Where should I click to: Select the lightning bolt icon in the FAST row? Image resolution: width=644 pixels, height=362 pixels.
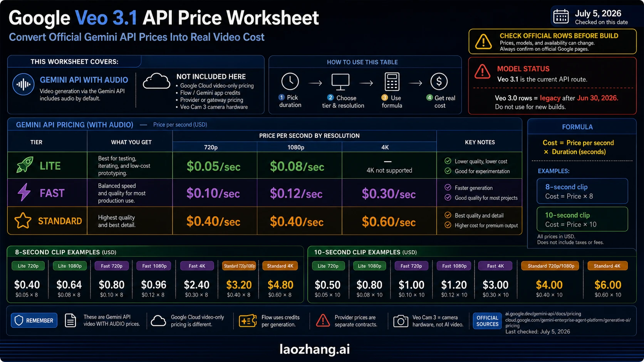coord(24,192)
